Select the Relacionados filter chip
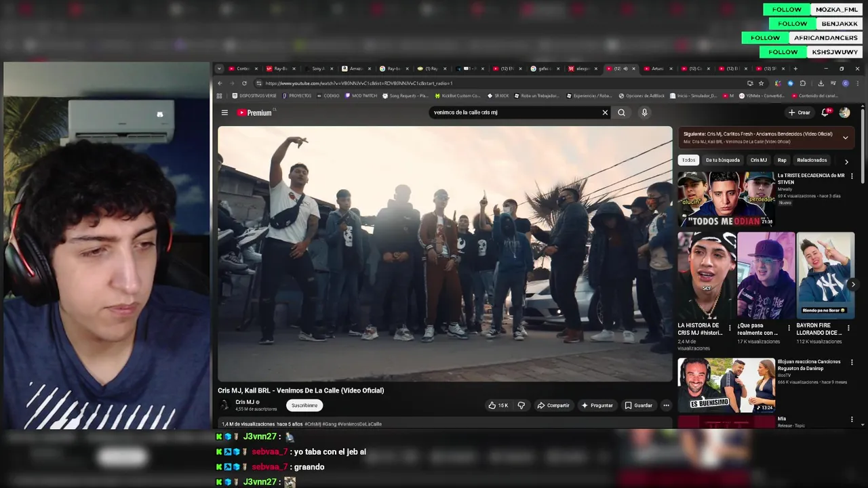Image resolution: width=868 pixels, height=488 pixels. [x=812, y=160]
